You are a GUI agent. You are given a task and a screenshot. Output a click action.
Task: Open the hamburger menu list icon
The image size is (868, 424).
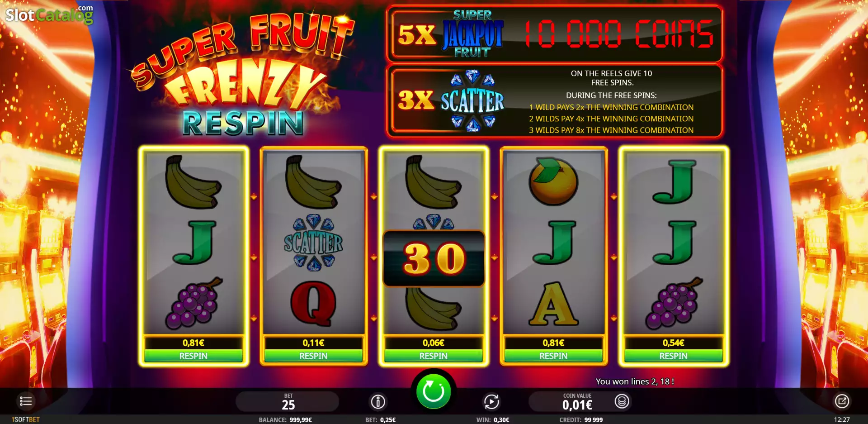point(26,401)
